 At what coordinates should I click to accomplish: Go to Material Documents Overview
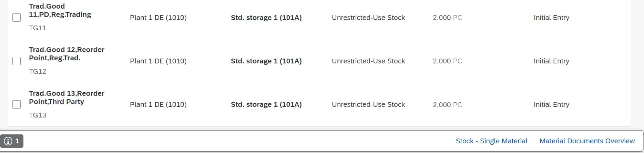tap(587, 141)
